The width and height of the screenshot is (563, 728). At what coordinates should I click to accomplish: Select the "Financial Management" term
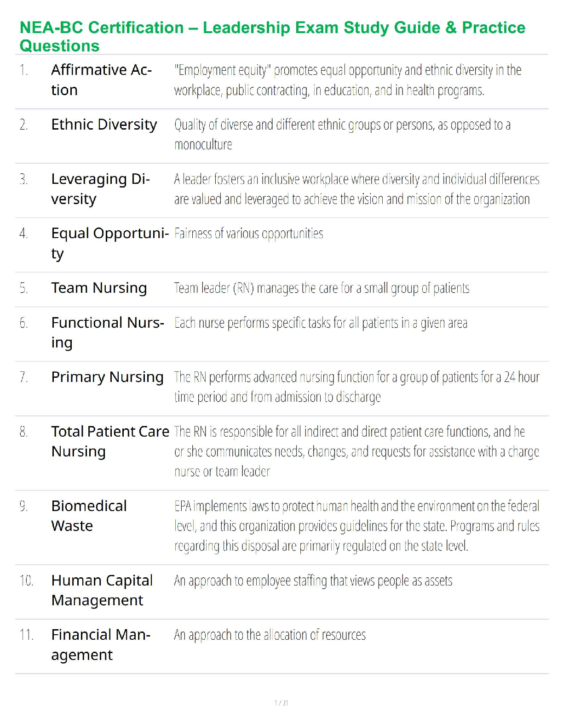(x=101, y=644)
